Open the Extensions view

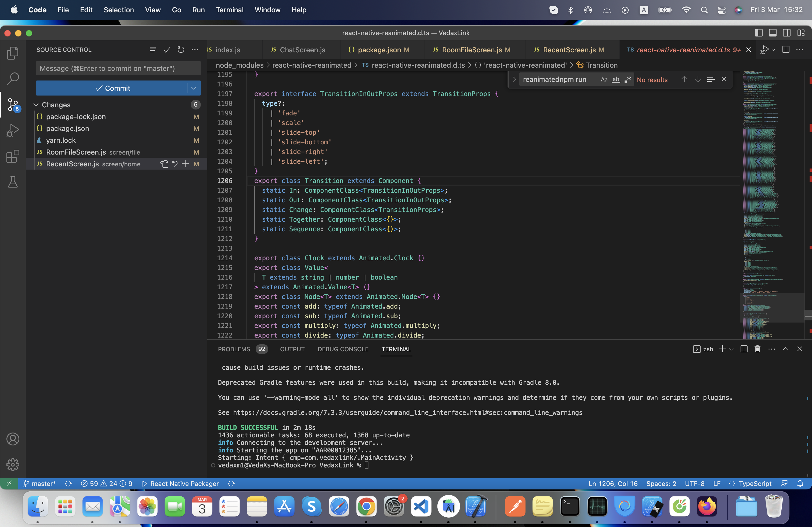coord(13,156)
